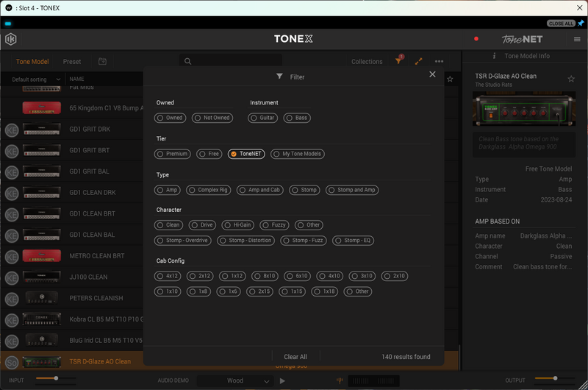The width and height of the screenshot is (588, 390).
Task: Toggle the Free tier filter
Action: click(x=209, y=154)
